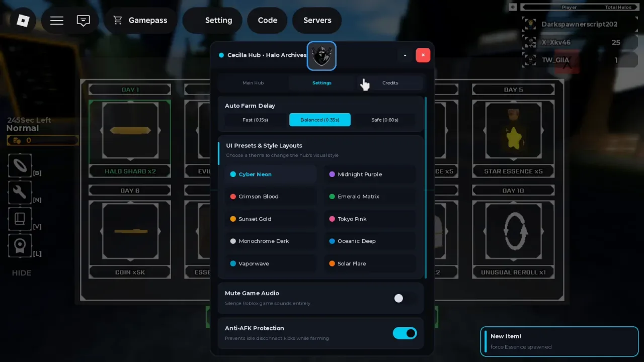The width and height of the screenshot is (644, 362).
Task: Click the Cecilla Hub hooded avatar logo
Action: (321, 55)
